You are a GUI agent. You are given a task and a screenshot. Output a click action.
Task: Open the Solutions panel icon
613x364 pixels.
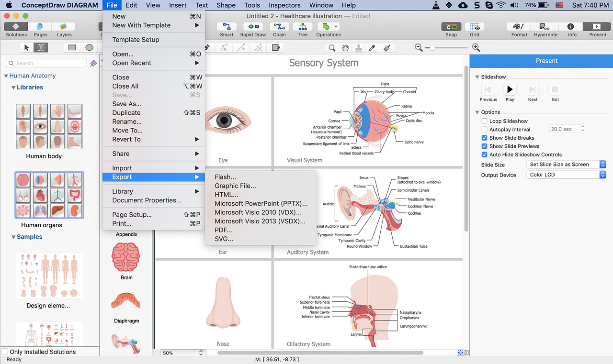click(16, 27)
